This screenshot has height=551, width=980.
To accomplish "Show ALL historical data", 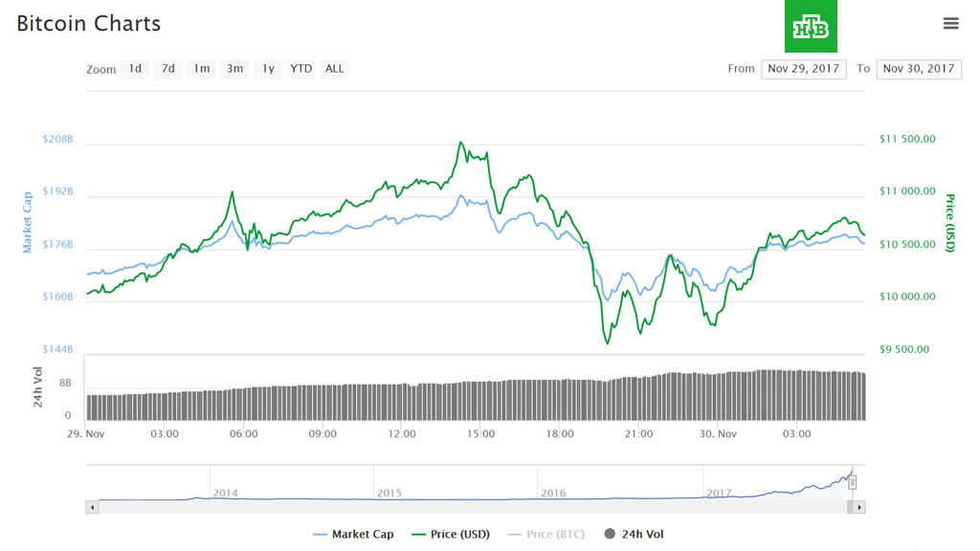I will tap(335, 69).
